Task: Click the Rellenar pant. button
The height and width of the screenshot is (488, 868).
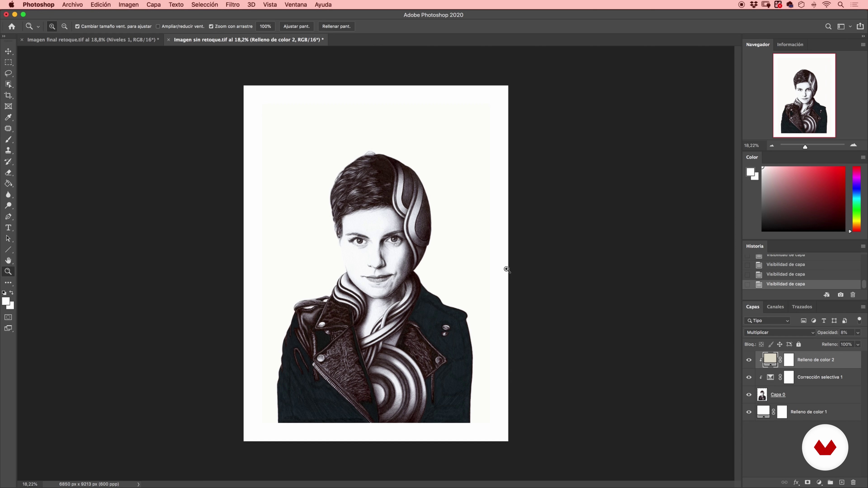Action: [336, 26]
